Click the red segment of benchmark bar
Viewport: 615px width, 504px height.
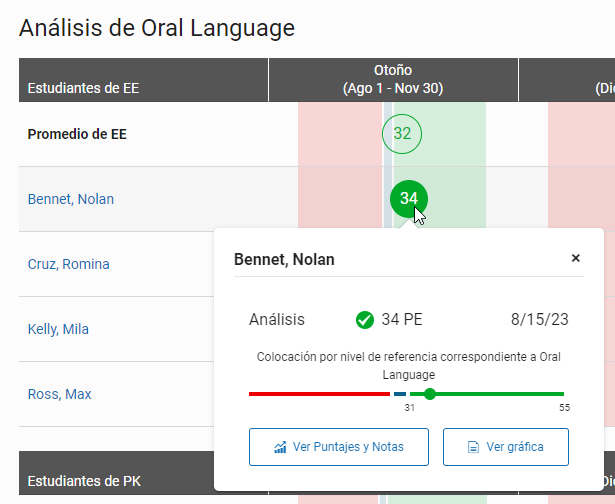pos(318,394)
